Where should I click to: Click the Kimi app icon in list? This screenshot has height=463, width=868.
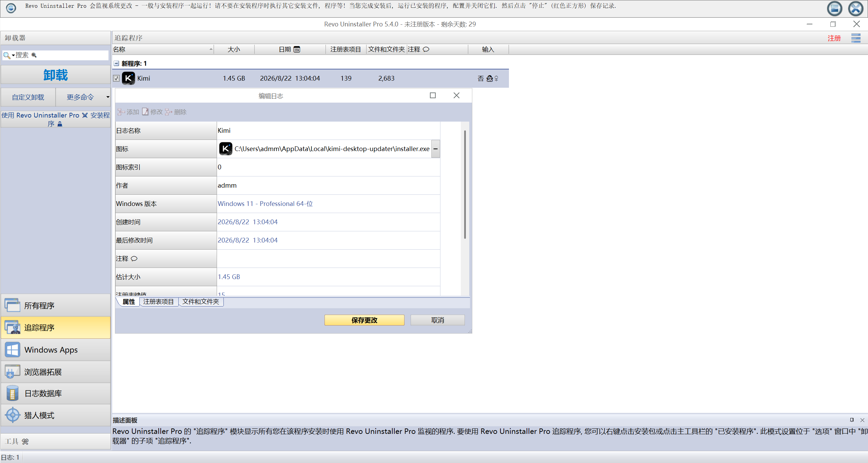point(129,78)
